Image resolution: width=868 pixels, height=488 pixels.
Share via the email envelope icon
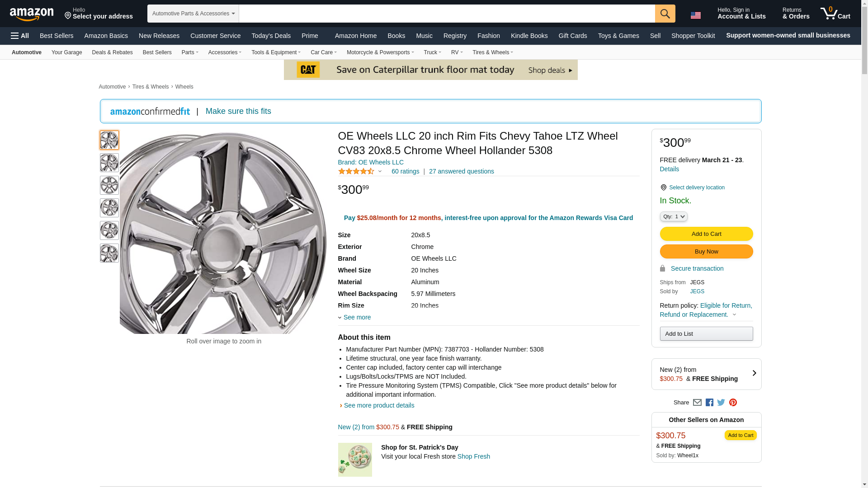click(x=697, y=403)
